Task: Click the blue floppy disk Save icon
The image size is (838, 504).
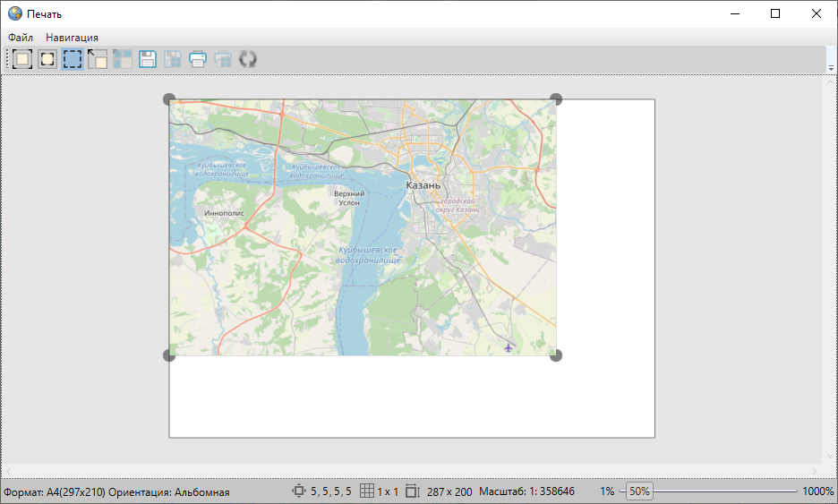Action: [x=148, y=60]
